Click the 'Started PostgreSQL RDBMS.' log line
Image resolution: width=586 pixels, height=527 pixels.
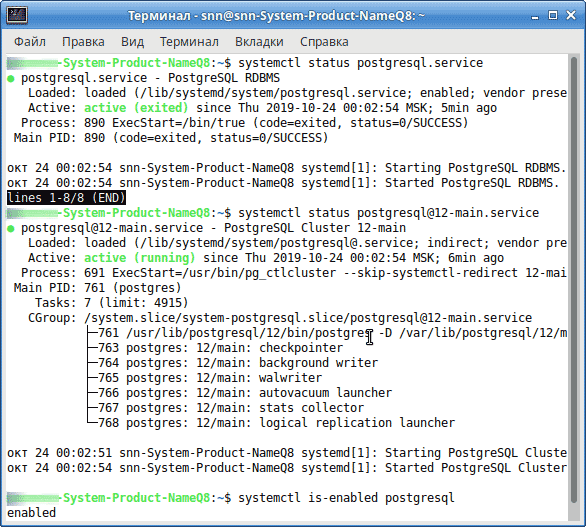(x=283, y=183)
